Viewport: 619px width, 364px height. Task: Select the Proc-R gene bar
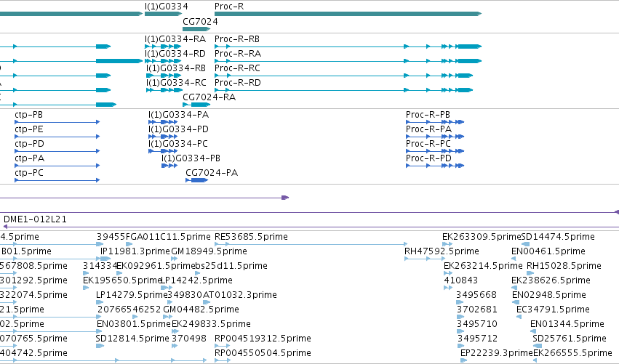tap(348, 14)
